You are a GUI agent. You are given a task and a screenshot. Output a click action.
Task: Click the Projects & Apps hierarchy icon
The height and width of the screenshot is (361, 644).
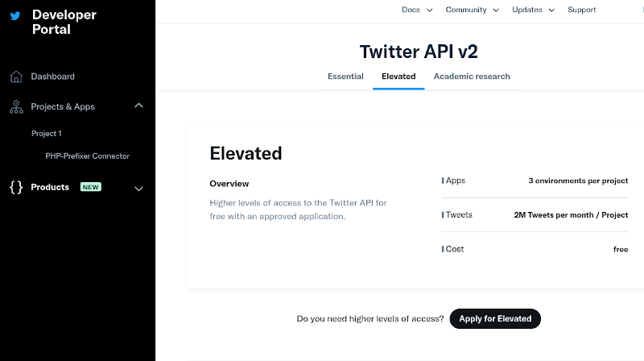tap(16, 107)
